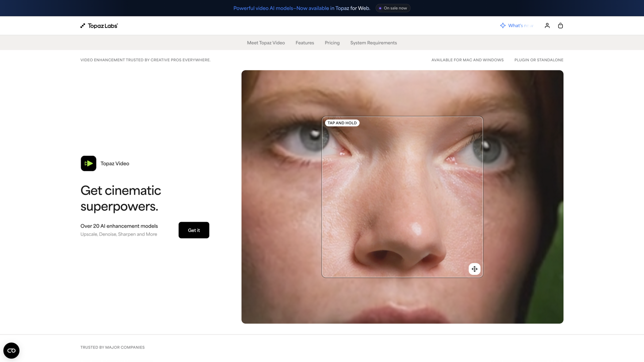Click the face video preview image
This screenshot has width=644, height=362.
coord(402,197)
